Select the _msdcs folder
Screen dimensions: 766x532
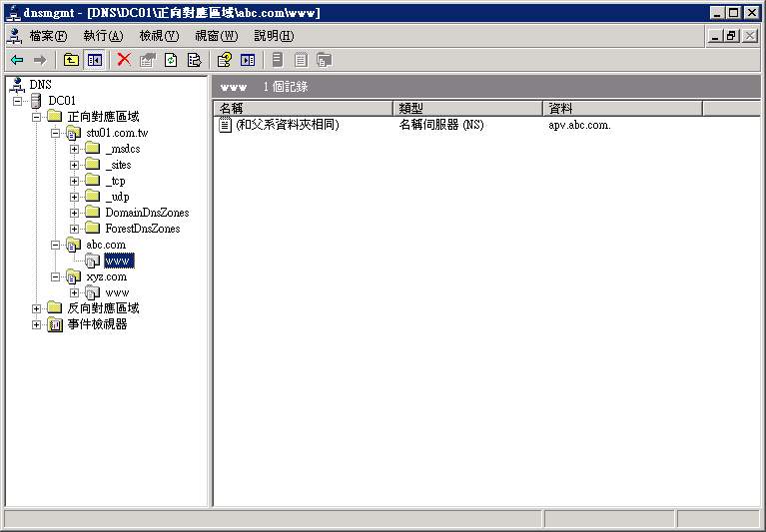(123, 149)
